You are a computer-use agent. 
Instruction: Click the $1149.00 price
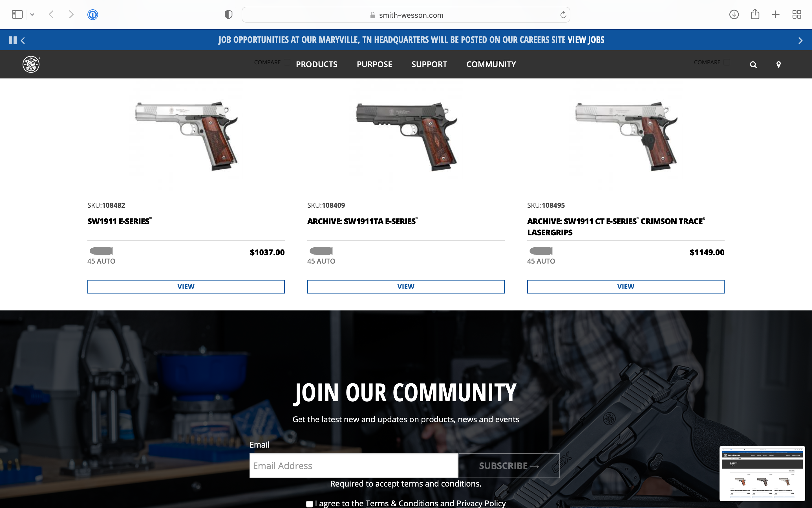click(x=707, y=252)
